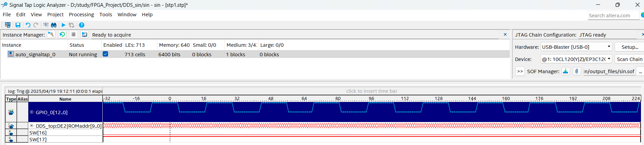Open the File menu
The width and height of the screenshot is (644, 145).
(7, 15)
